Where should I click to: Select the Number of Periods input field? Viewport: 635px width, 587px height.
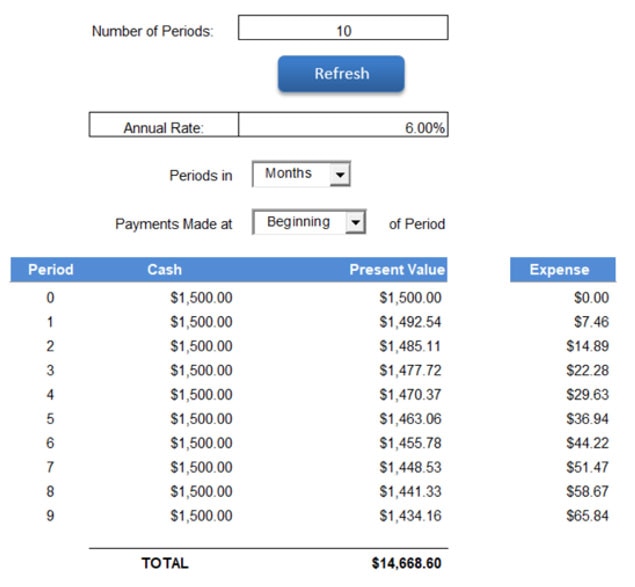tap(343, 30)
